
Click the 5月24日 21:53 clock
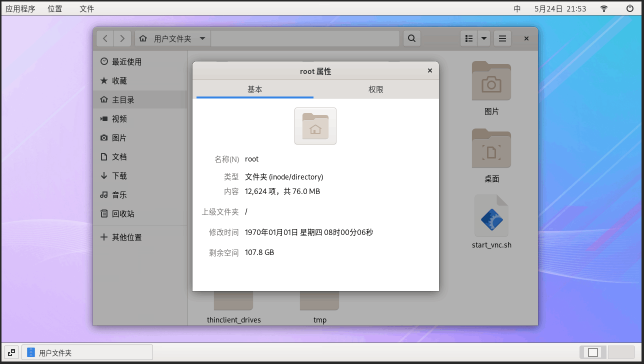[x=560, y=8]
